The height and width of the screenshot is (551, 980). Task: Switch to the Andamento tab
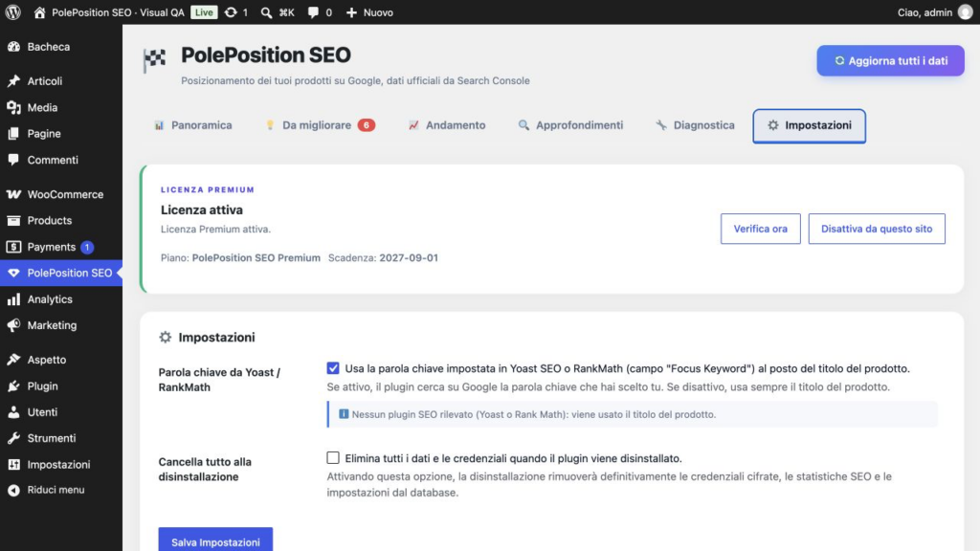(447, 125)
